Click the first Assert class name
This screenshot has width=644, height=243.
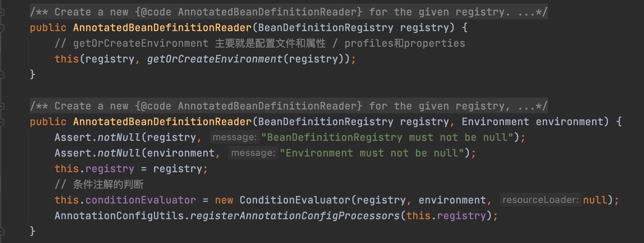[73, 137]
